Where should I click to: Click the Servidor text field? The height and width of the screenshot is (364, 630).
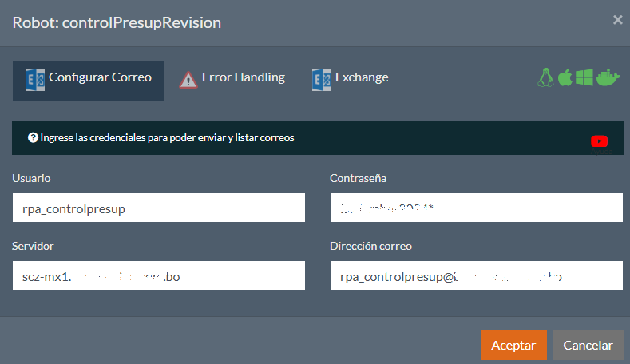point(159,276)
